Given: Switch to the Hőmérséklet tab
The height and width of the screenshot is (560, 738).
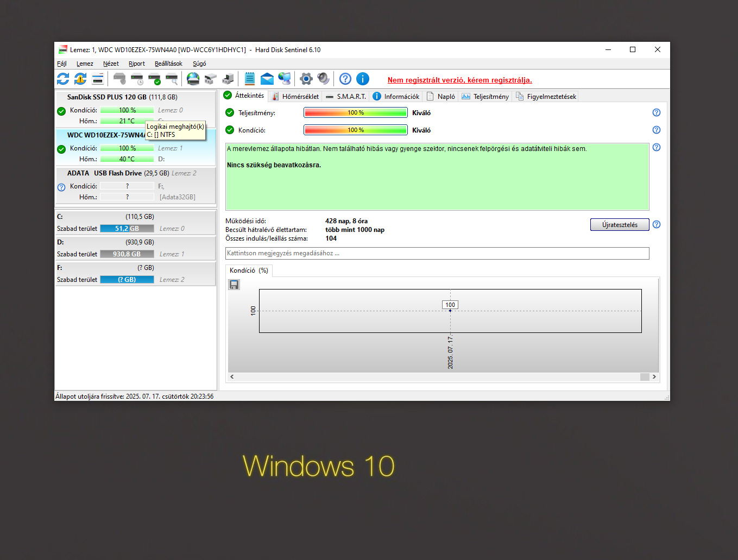Looking at the screenshot, I should point(295,96).
